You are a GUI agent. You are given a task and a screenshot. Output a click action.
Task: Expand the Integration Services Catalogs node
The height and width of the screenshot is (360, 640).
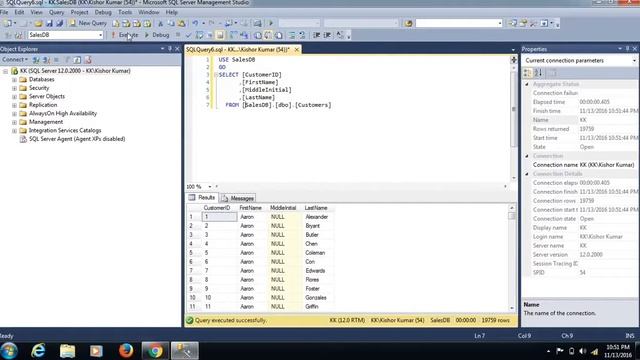tap(14, 131)
